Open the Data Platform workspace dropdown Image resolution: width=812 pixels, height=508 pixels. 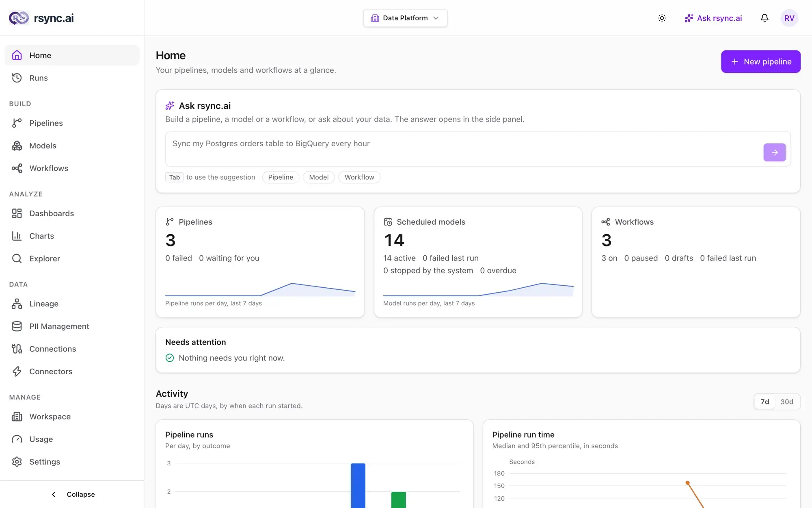[405, 18]
